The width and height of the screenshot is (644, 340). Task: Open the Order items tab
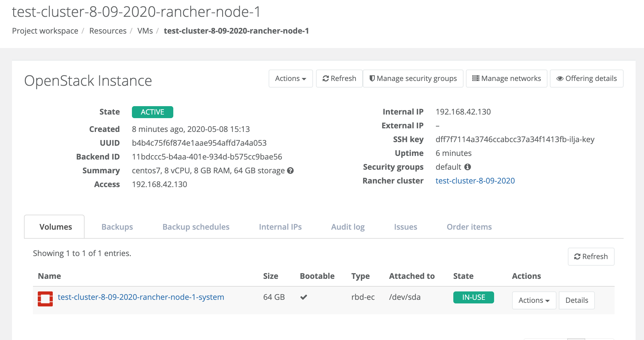coord(469,227)
